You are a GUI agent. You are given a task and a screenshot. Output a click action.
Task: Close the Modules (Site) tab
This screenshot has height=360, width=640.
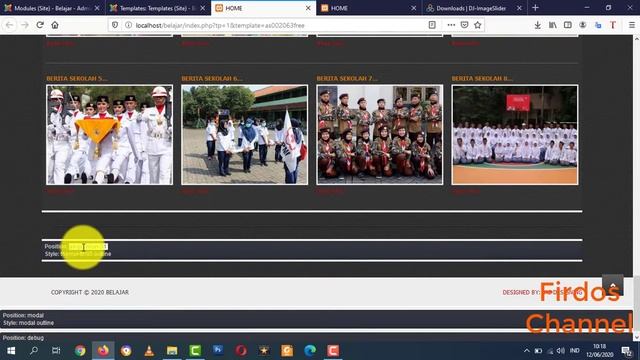(x=97, y=8)
